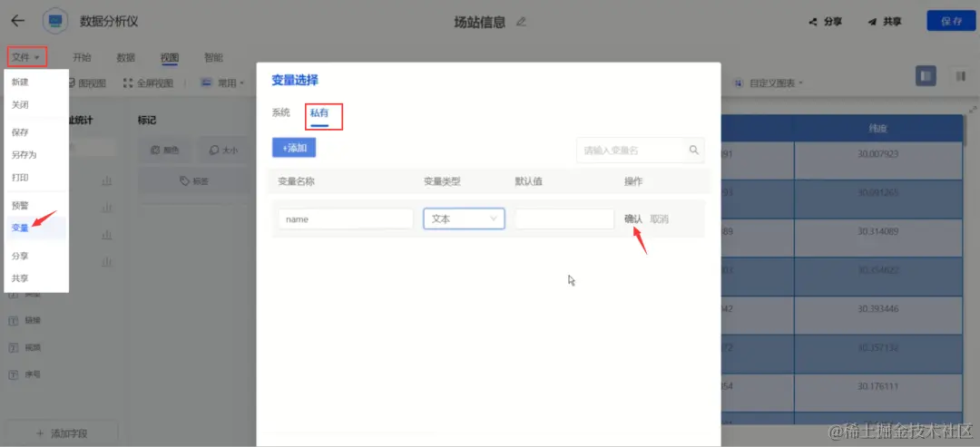Click the 数据分析仪 app logo
The height and width of the screenshot is (447, 980).
pyautogui.click(x=55, y=21)
